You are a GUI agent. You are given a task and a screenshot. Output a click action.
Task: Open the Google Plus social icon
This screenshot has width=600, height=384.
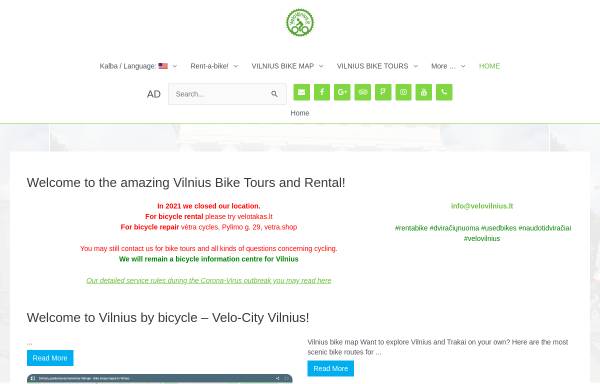[x=342, y=92]
